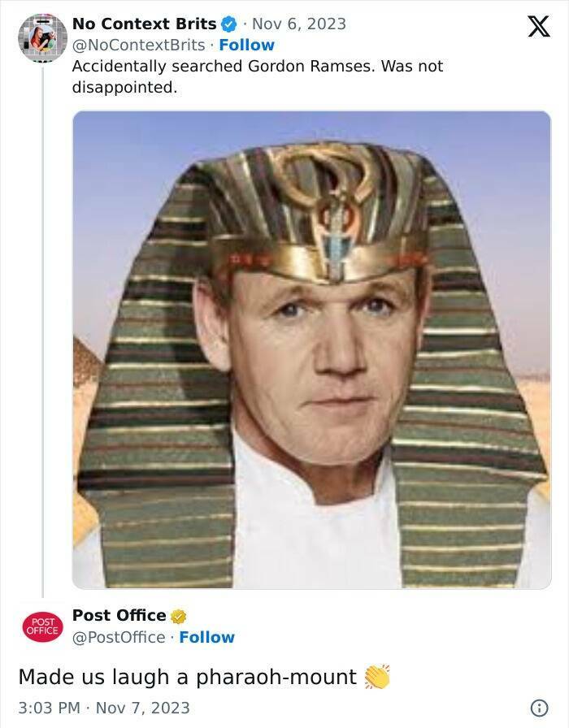Click the @PostOffice handle
The image size is (569, 728).
point(119,637)
